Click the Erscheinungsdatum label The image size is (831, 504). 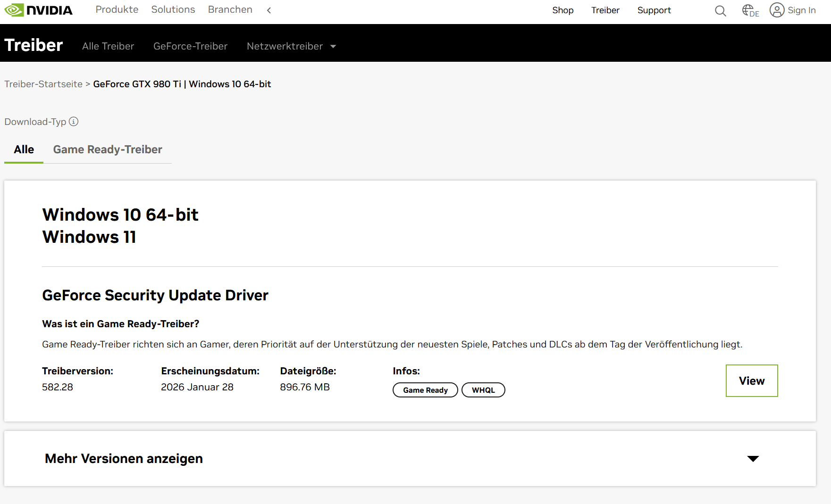[210, 371]
